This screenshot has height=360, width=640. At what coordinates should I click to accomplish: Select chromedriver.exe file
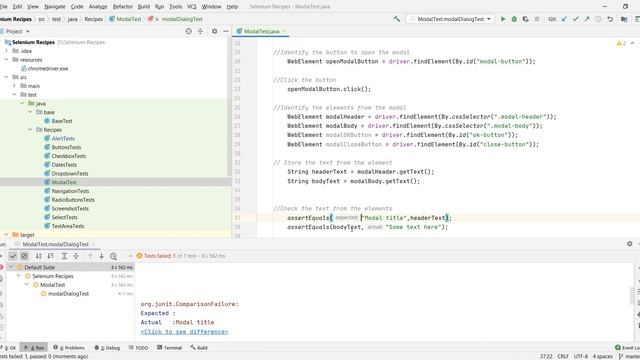pos(48,69)
